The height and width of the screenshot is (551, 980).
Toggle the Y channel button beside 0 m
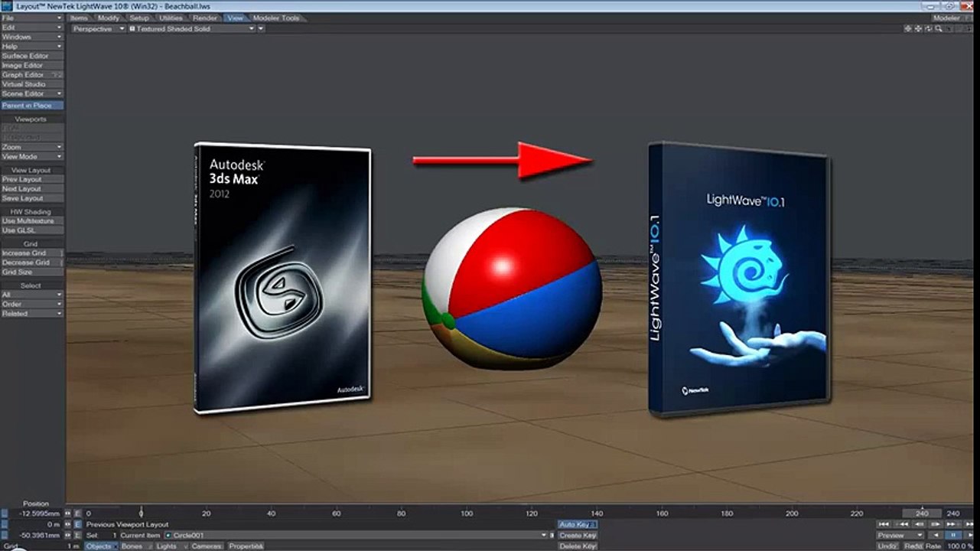[4, 524]
